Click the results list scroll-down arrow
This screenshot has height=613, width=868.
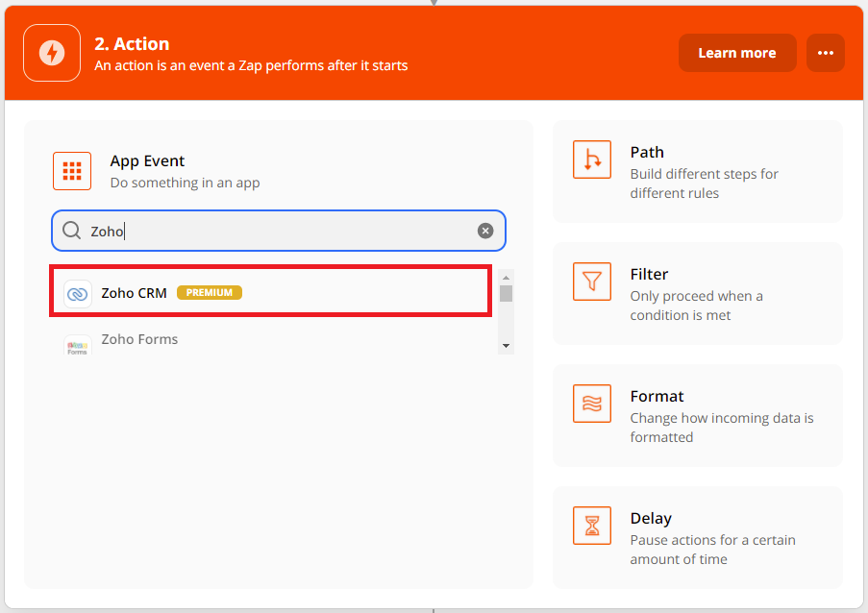pyautogui.click(x=506, y=346)
